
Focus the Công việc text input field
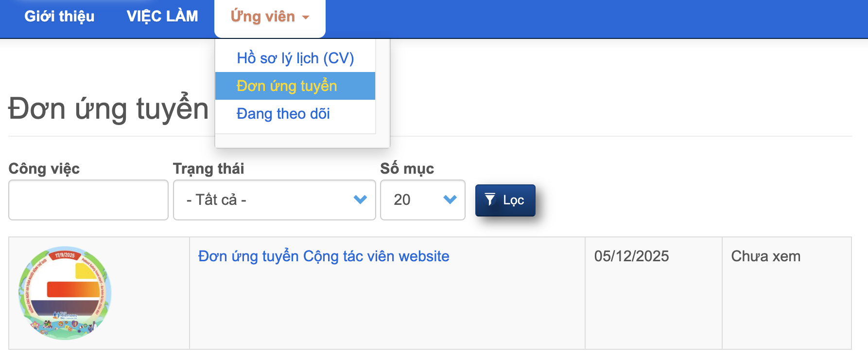[88, 200]
